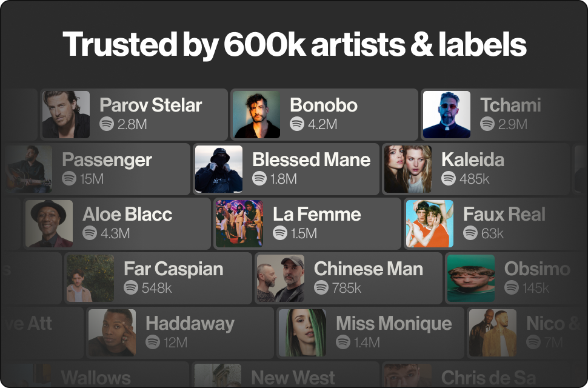Click the Spotify icon next to La Femme
The image size is (588, 388).
click(x=281, y=234)
